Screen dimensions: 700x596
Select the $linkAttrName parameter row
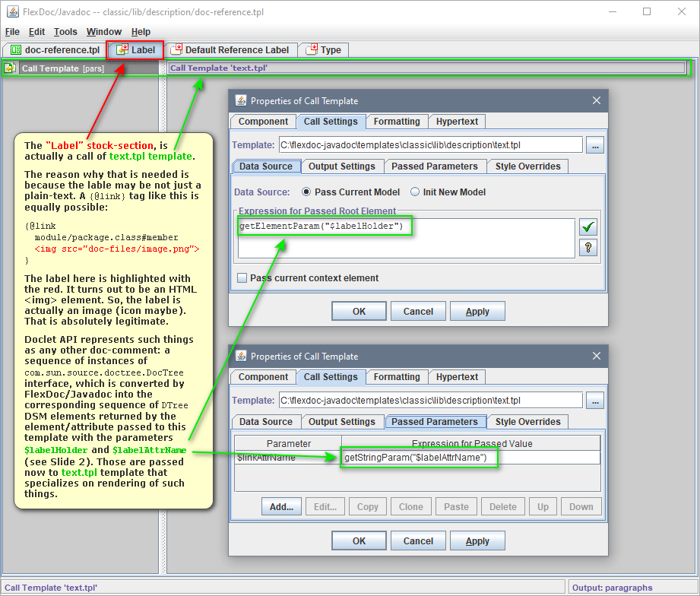(x=287, y=458)
